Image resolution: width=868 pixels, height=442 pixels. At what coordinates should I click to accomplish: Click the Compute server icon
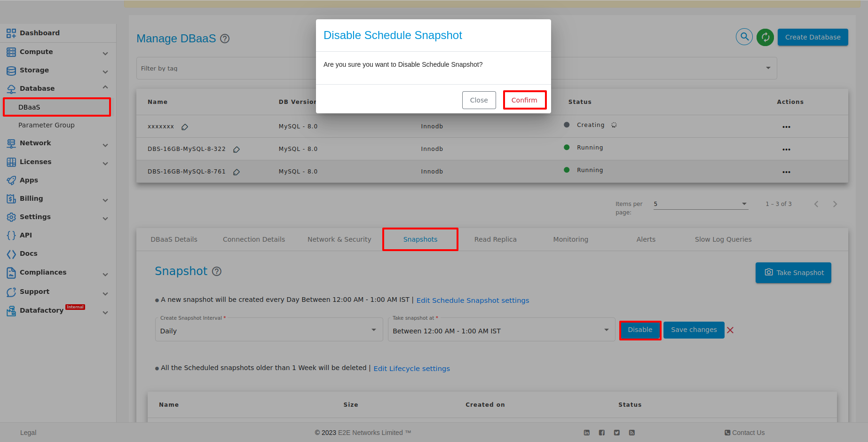pos(11,52)
